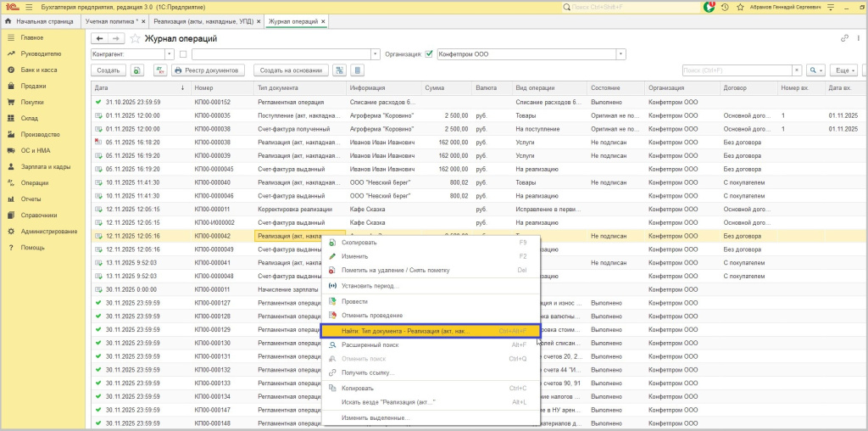Click the Создать на основании button

pos(291,70)
